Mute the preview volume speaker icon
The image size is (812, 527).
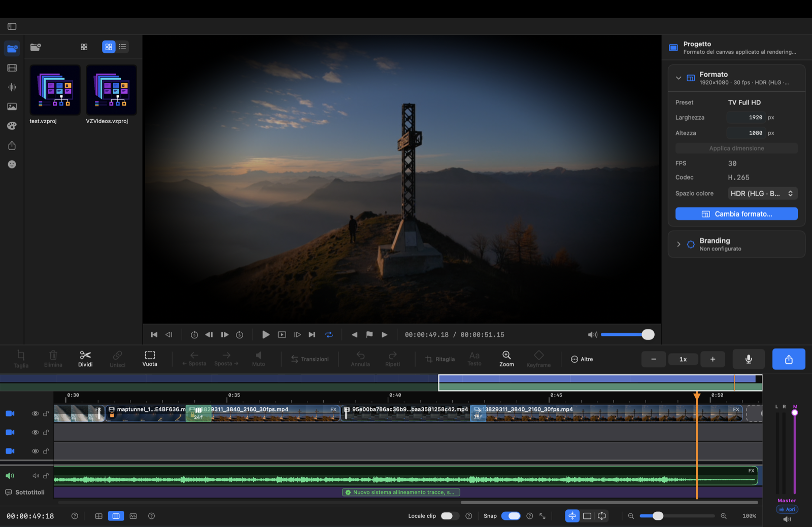pos(592,335)
